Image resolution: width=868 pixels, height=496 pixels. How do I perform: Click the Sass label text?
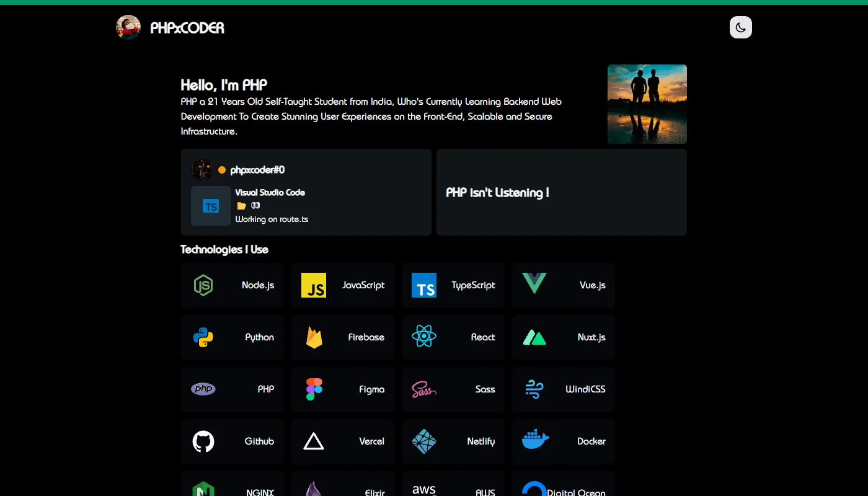[485, 389]
